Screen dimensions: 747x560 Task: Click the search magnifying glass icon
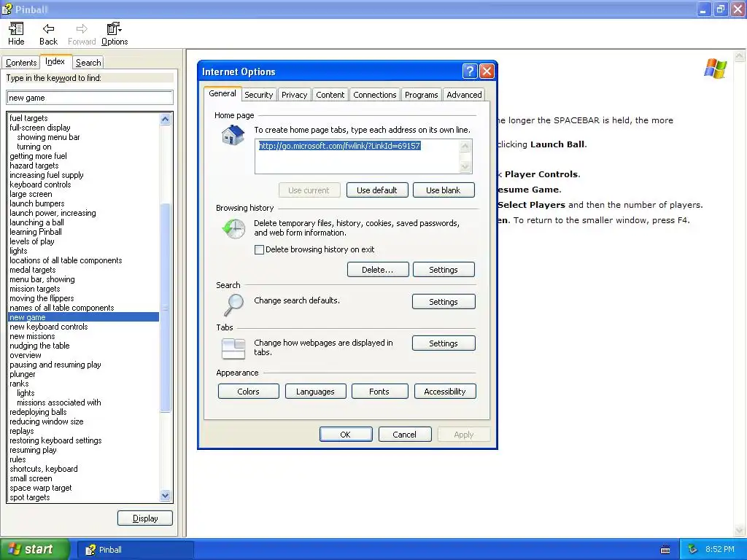pos(233,306)
